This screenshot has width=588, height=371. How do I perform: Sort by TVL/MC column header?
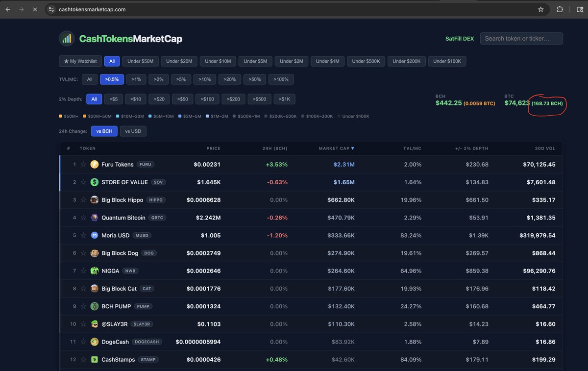pos(413,148)
